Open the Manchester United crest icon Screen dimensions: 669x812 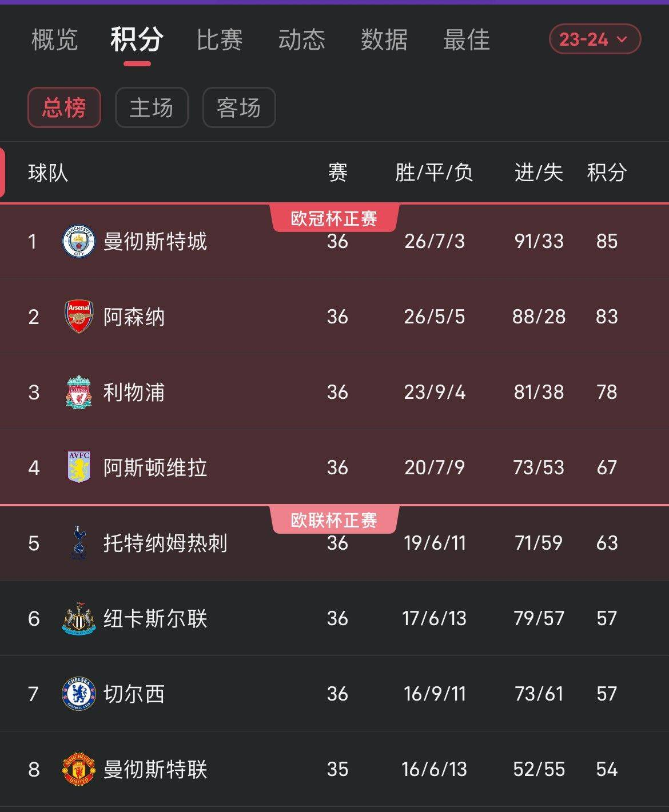(78, 769)
